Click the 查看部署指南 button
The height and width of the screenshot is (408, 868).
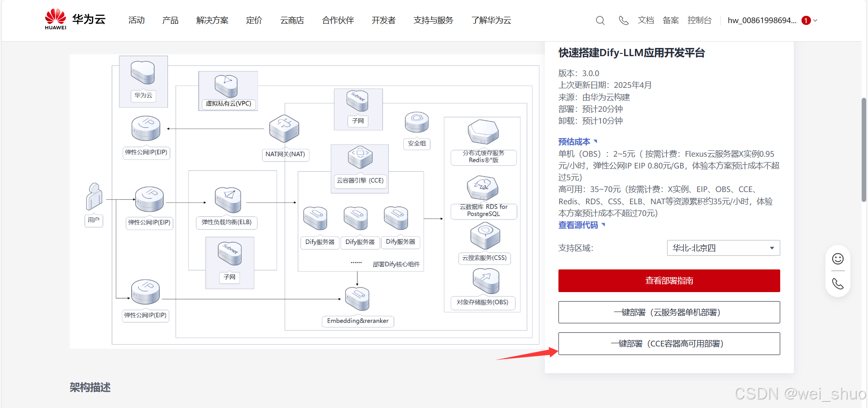tap(669, 281)
